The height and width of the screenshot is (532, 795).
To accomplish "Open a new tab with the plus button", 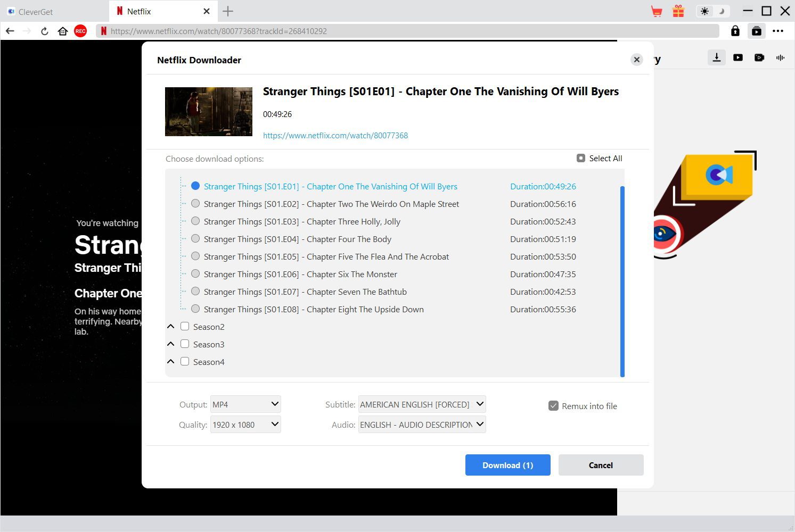I will (x=228, y=11).
